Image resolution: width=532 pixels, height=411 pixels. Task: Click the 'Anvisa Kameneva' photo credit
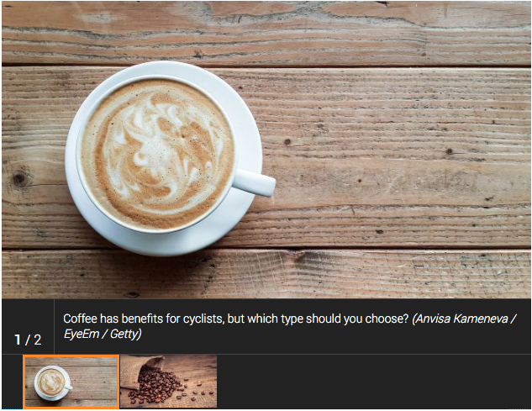(x=461, y=319)
